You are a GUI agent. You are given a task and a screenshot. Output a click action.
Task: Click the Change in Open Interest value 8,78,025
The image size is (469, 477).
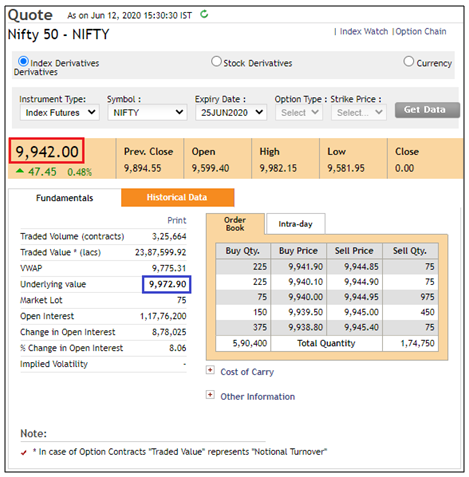coord(169,332)
